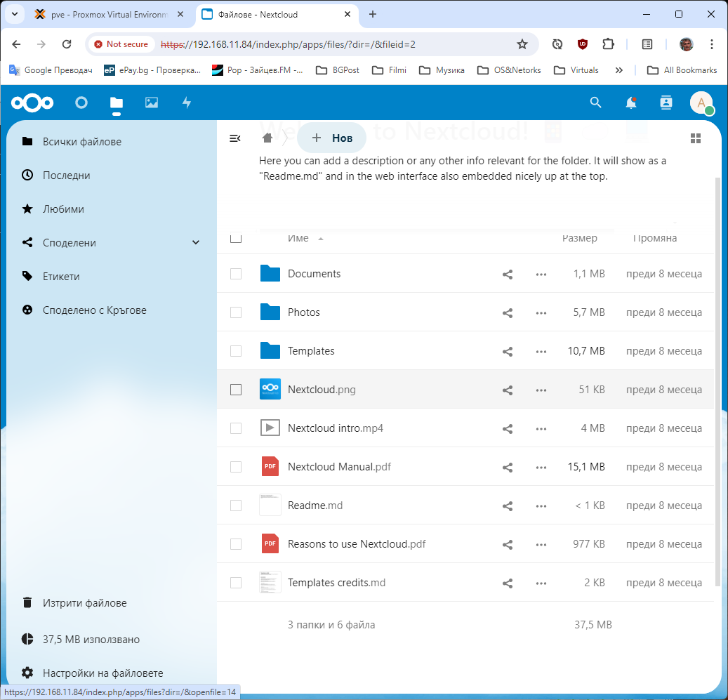Share the Photos folder
The height and width of the screenshot is (700, 728).
(508, 313)
